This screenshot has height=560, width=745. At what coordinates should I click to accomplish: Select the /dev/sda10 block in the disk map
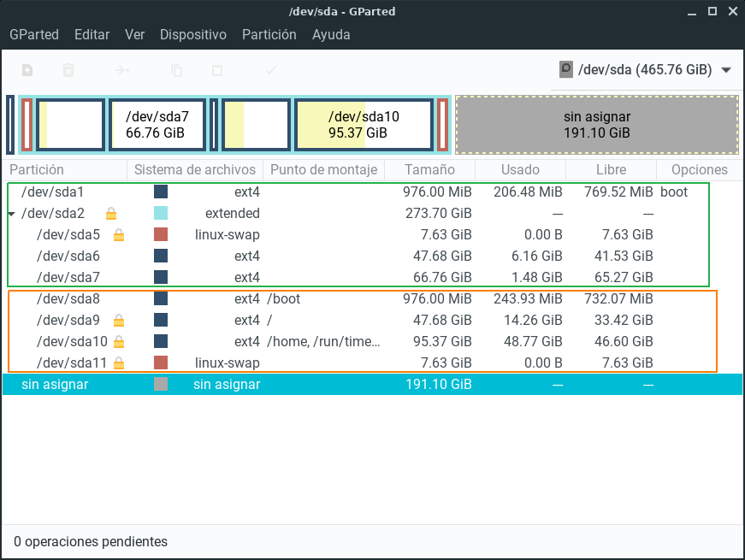[x=364, y=125]
